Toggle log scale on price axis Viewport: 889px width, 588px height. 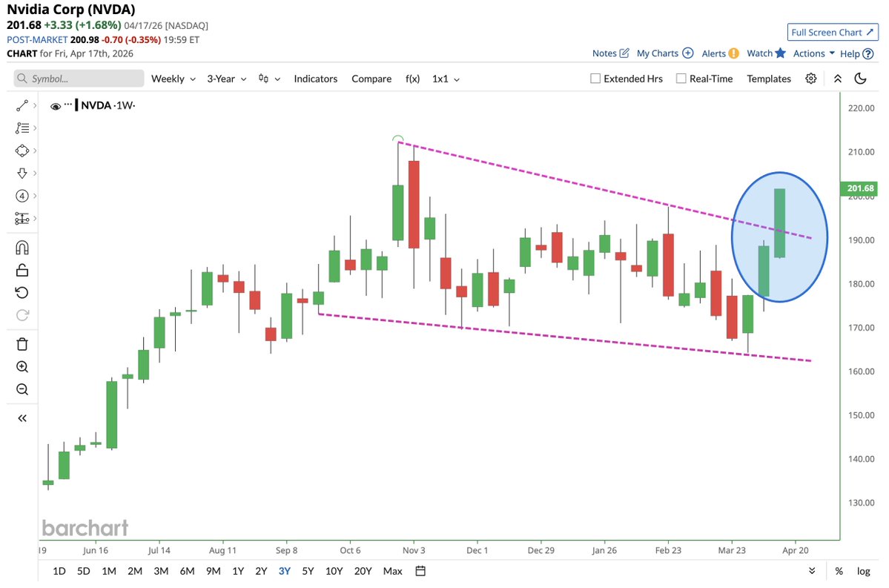(x=863, y=572)
